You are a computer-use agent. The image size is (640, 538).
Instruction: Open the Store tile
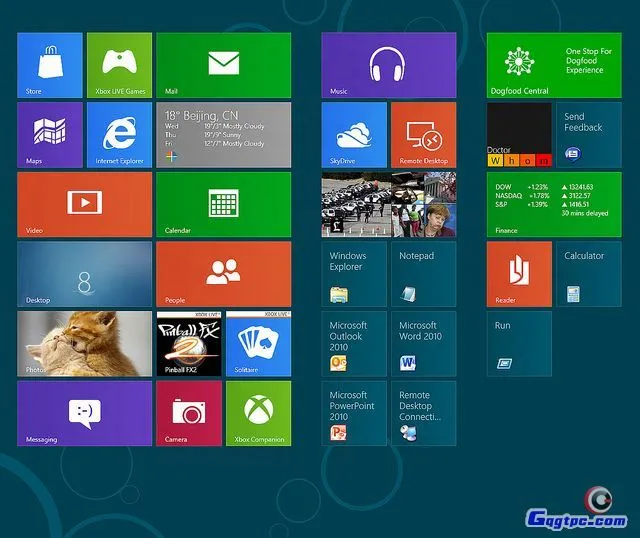(x=50, y=65)
